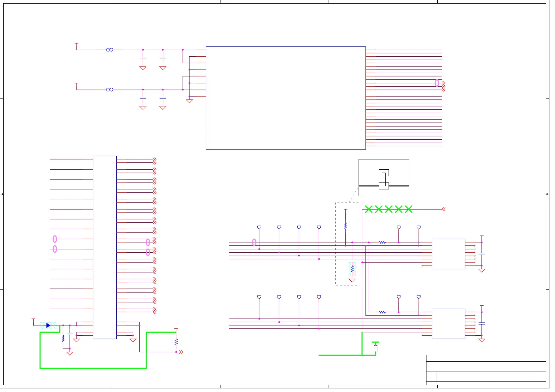Click the off-page connector after the green X markers

[x=444, y=209]
